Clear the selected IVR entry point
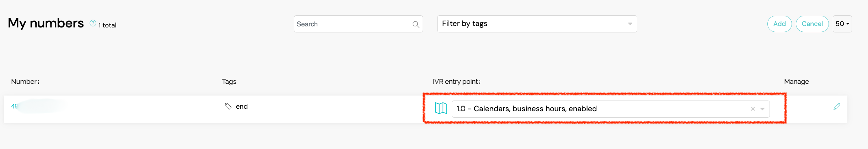868x149 pixels. pos(752,109)
